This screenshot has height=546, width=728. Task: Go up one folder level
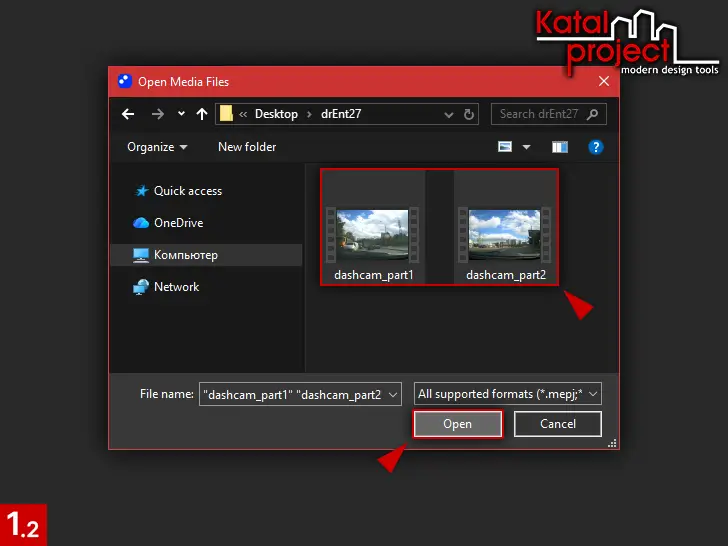pos(202,114)
